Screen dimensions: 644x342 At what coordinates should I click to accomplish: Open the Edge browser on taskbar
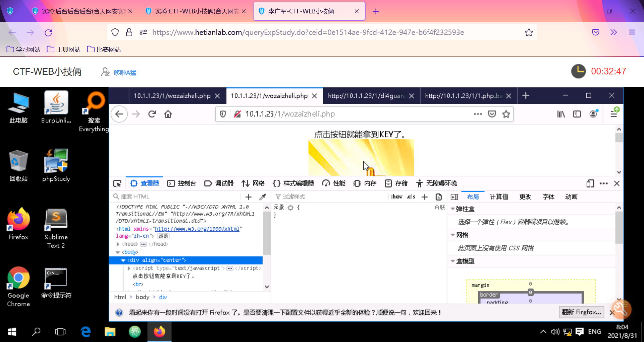point(86,332)
